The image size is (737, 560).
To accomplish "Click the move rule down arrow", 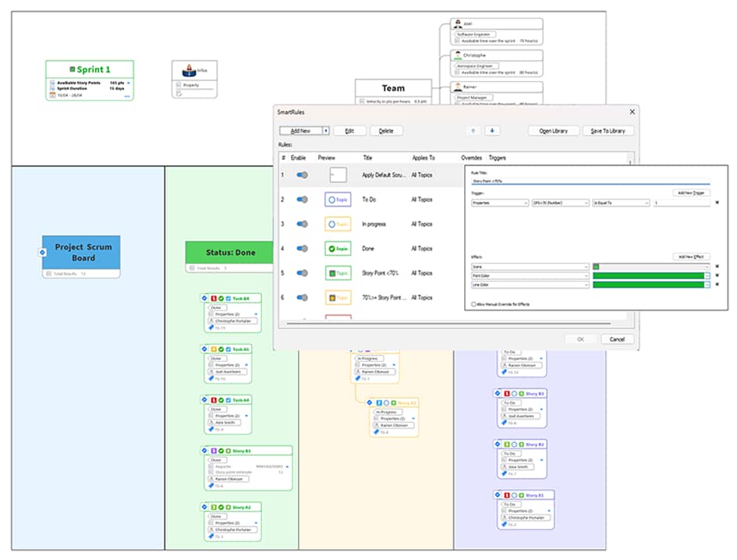I will [x=493, y=131].
